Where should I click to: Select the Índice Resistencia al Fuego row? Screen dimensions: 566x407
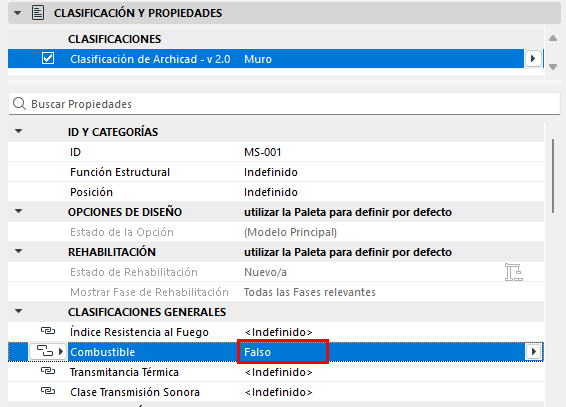click(276, 332)
